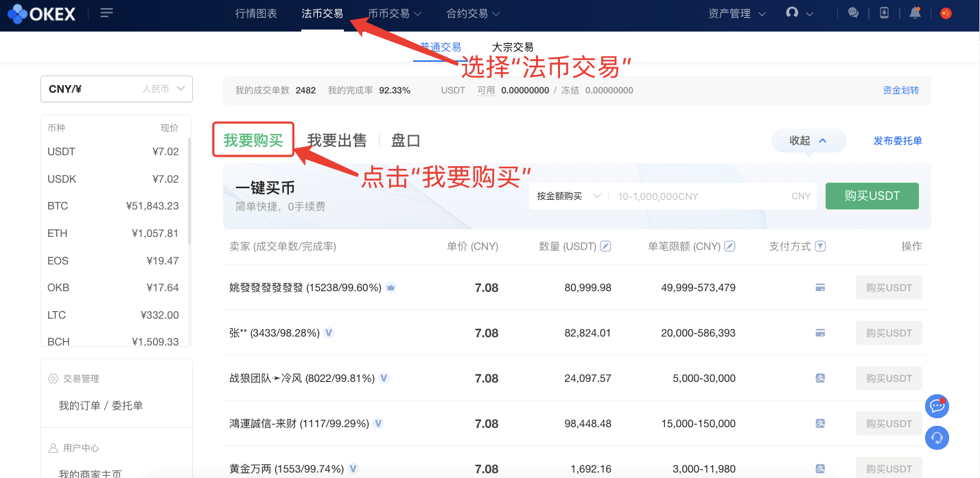Open the 按金额购买 dropdown
The height and width of the screenshot is (478, 980).
coord(568,196)
